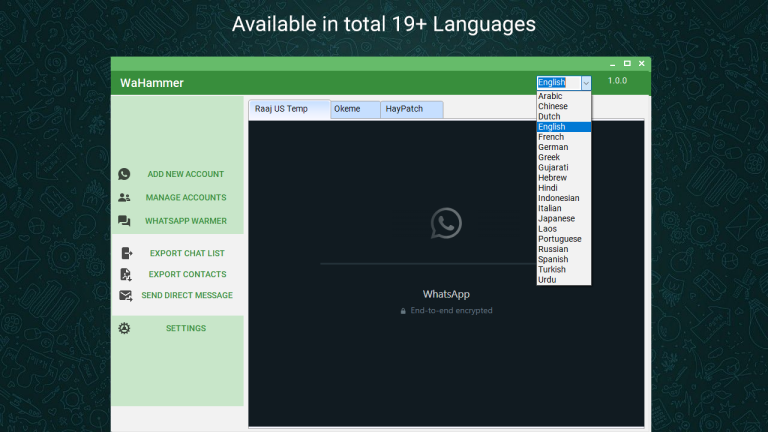
Task: Collapse the language dropdown using its arrow
Action: [x=586, y=83]
